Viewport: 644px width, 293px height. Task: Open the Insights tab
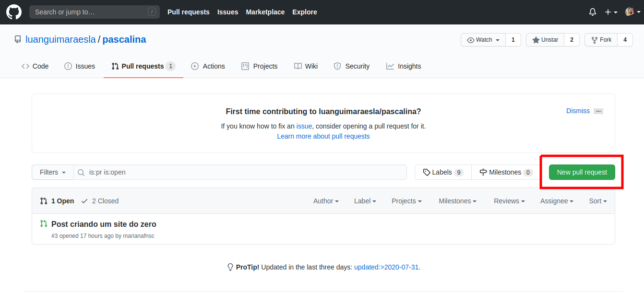click(x=404, y=66)
